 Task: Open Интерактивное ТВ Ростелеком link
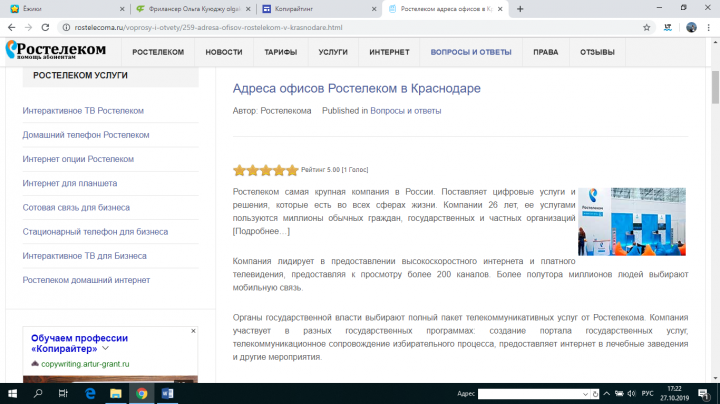[83, 111]
